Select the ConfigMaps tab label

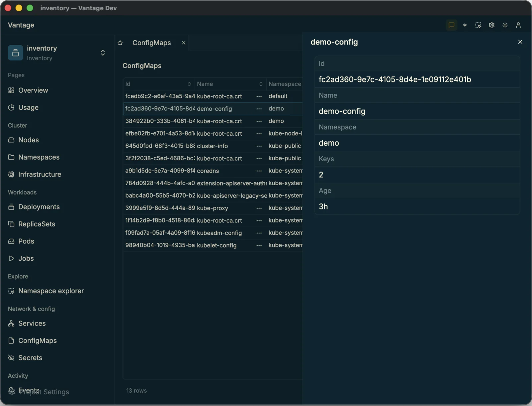point(152,43)
